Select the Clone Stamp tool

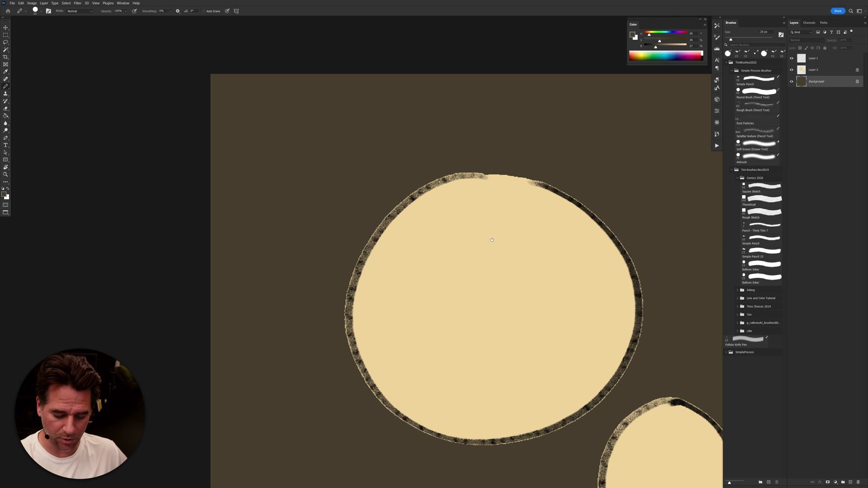[x=6, y=94]
